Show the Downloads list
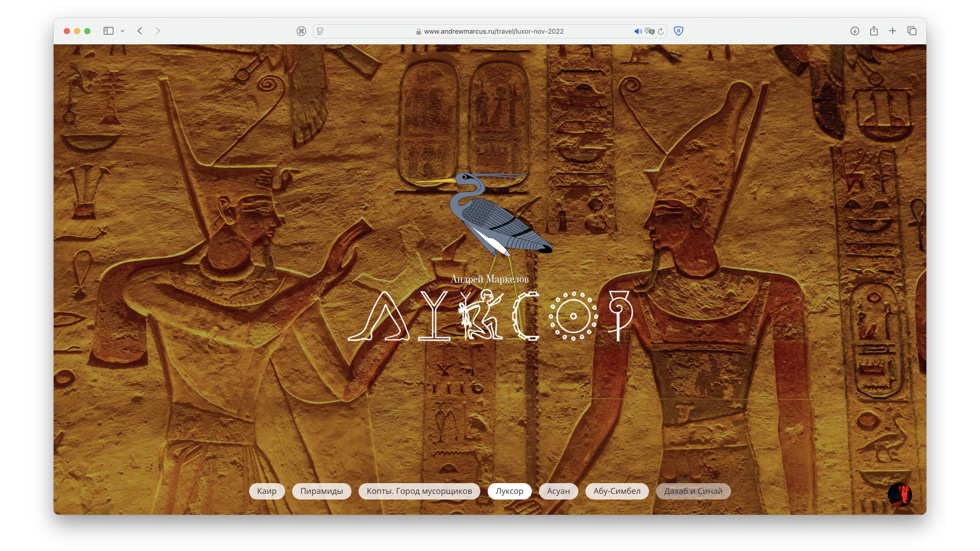The height and width of the screenshot is (551, 980). pyautogui.click(x=854, y=31)
